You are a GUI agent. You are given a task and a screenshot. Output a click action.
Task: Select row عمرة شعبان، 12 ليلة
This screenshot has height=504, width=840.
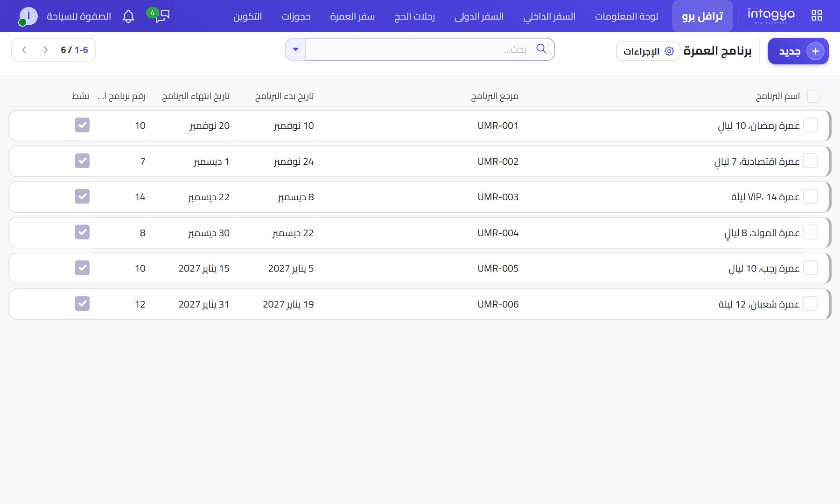811,304
